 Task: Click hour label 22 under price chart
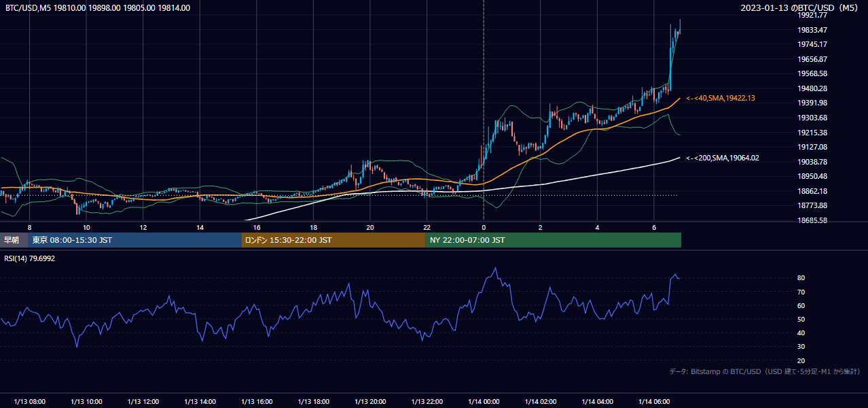427,227
